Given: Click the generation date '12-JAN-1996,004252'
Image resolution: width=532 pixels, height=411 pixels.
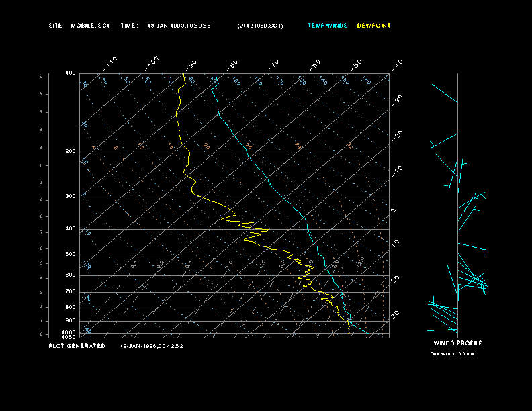Looking at the screenshot, I should 152,346.
